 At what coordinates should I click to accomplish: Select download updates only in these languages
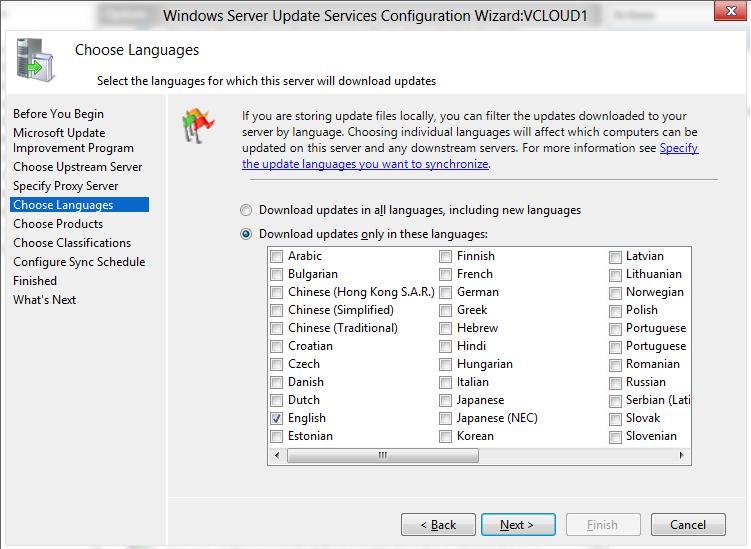[x=246, y=234]
